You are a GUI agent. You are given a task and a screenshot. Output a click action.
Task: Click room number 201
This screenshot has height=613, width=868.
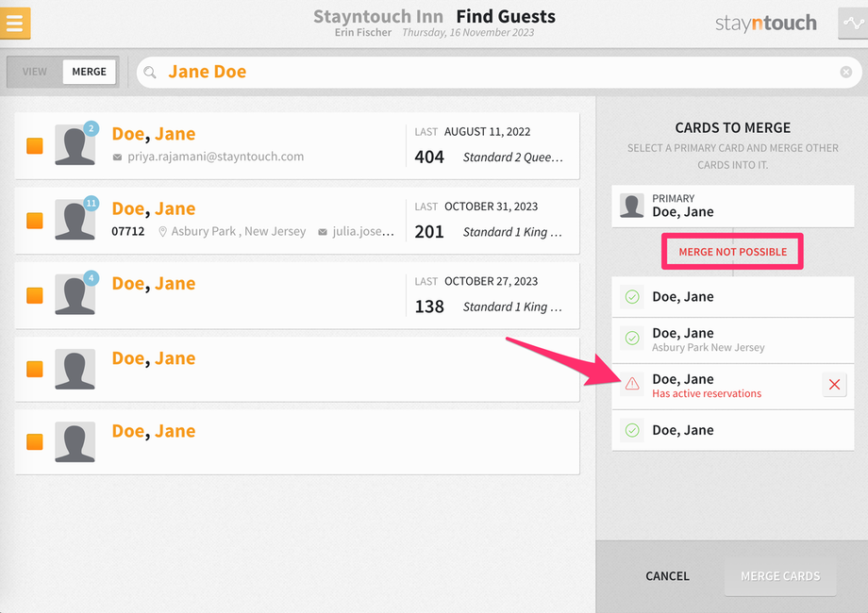pyautogui.click(x=429, y=232)
